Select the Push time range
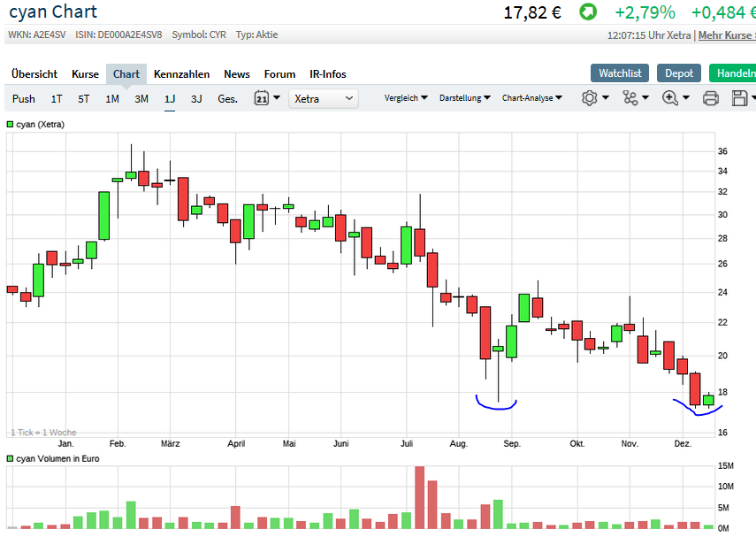The height and width of the screenshot is (537, 756). tap(24, 99)
